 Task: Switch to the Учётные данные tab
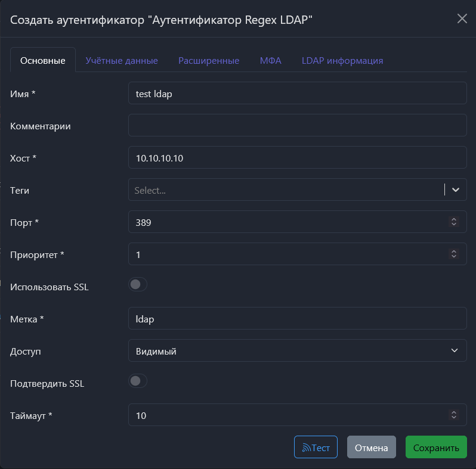click(x=122, y=61)
